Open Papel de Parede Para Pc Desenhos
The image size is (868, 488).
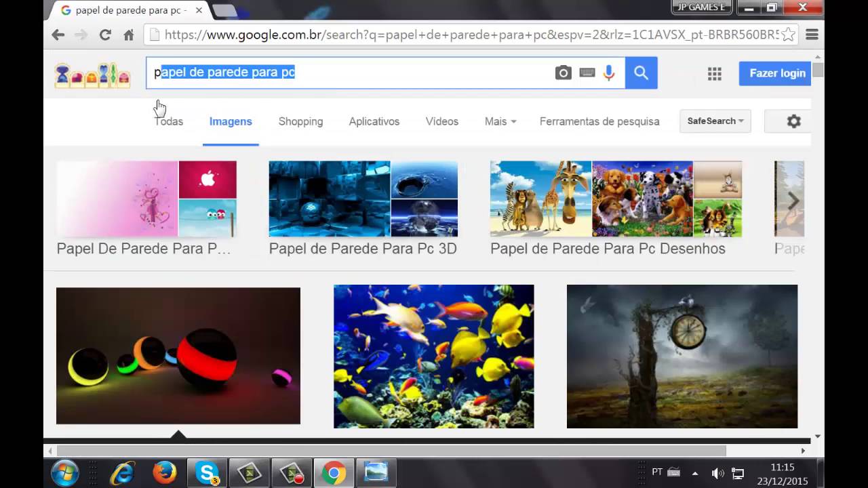(616, 208)
